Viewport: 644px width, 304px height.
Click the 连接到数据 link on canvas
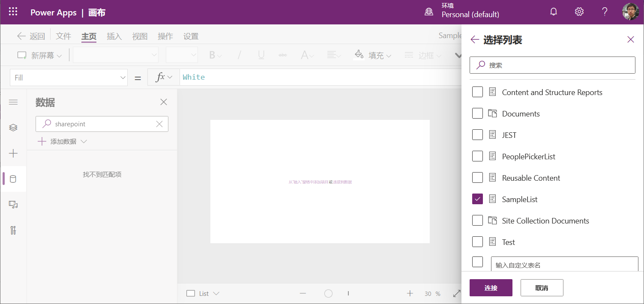(342, 182)
